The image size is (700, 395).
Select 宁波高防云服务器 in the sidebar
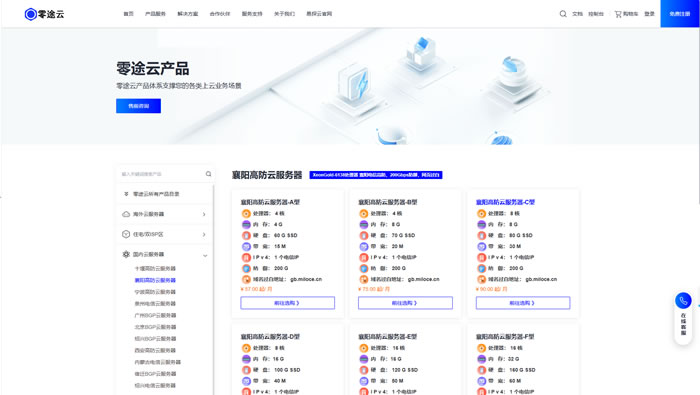(x=155, y=292)
